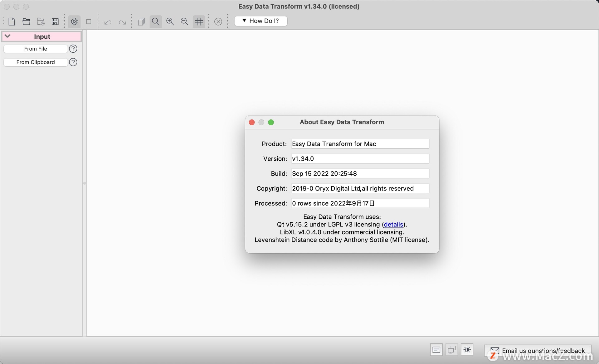Screen dimensions: 599x364
Task: Click the New file toolbar icon
Action: (x=12, y=22)
